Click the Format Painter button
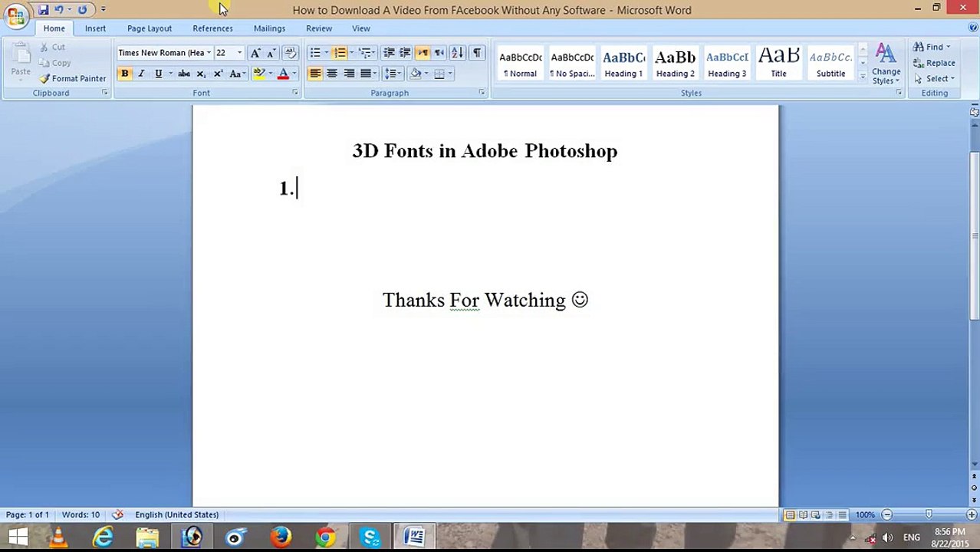 (x=73, y=79)
